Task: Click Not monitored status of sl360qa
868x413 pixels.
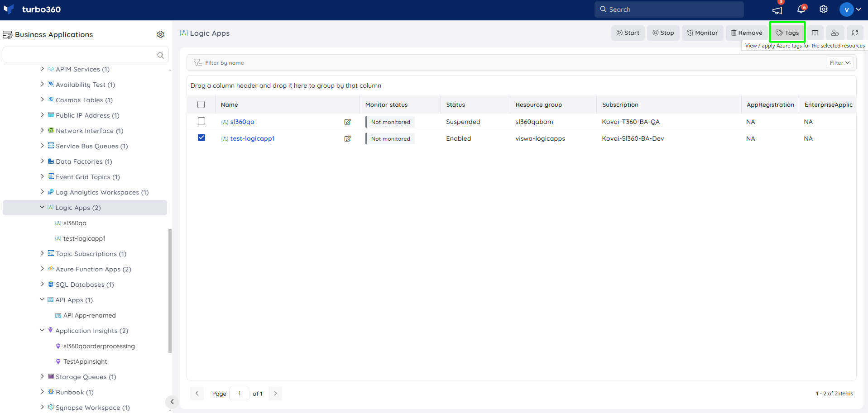Action: coord(390,122)
